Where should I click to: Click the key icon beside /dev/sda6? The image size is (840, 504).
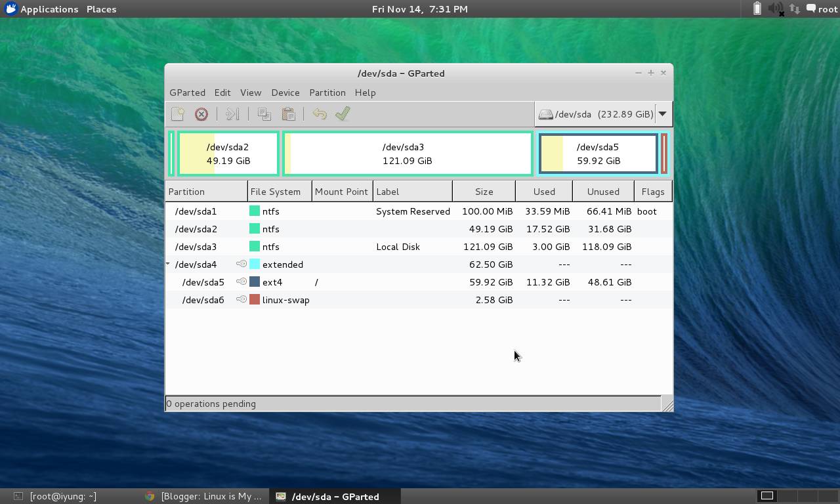pyautogui.click(x=241, y=299)
